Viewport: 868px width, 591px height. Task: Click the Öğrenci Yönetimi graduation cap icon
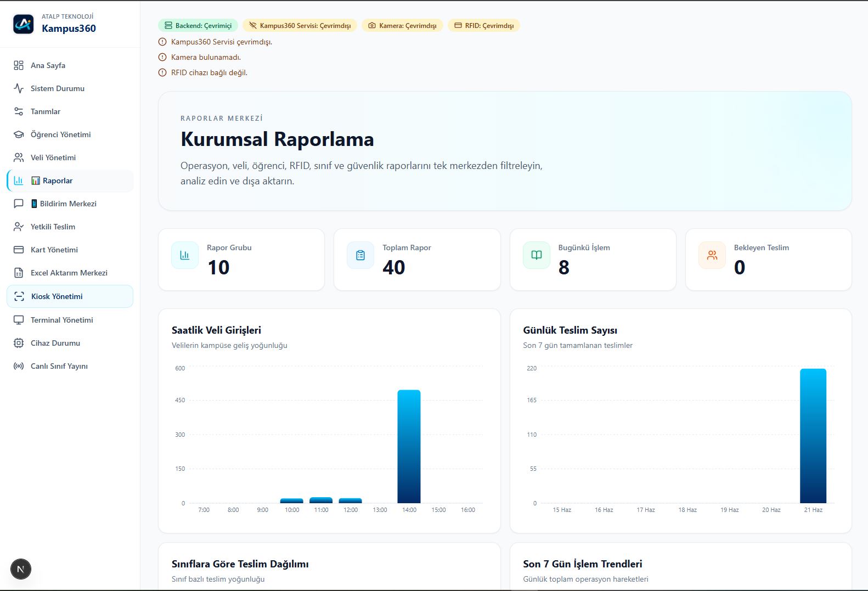point(19,134)
